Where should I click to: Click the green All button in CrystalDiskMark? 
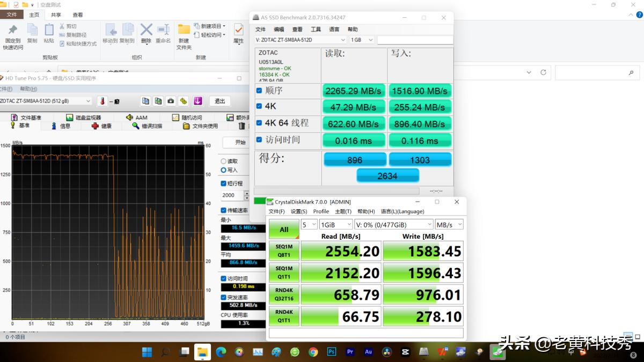[x=284, y=230]
